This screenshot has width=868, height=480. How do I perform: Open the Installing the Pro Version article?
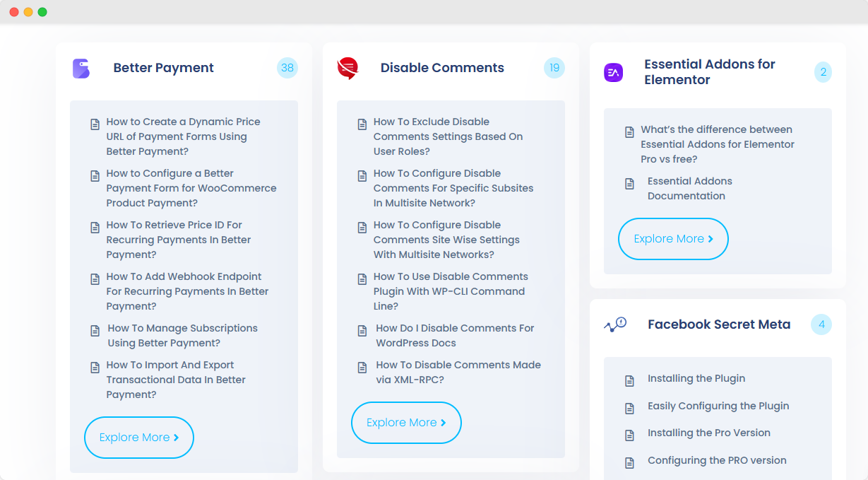pos(709,433)
